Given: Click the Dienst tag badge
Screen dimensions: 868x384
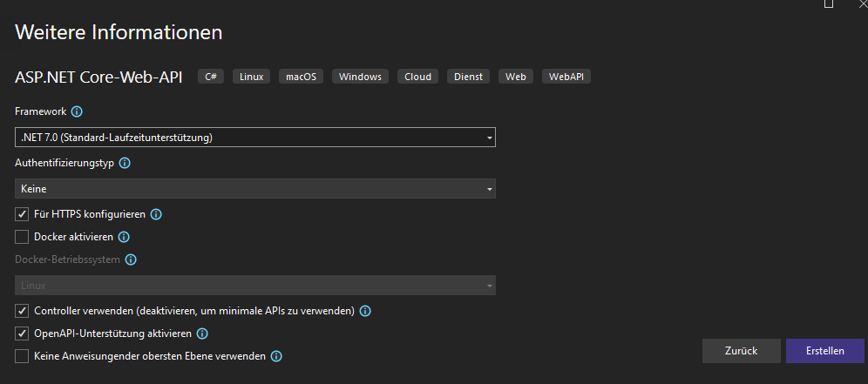Looking at the screenshot, I should [468, 77].
